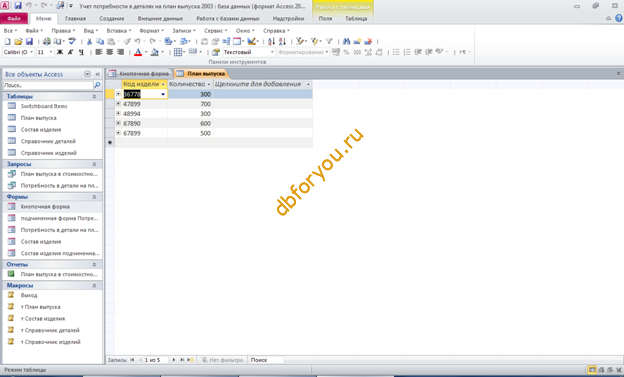Screen dimensions: 624x377
Task: Click the Delete record icon with red X
Action: pos(368,41)
